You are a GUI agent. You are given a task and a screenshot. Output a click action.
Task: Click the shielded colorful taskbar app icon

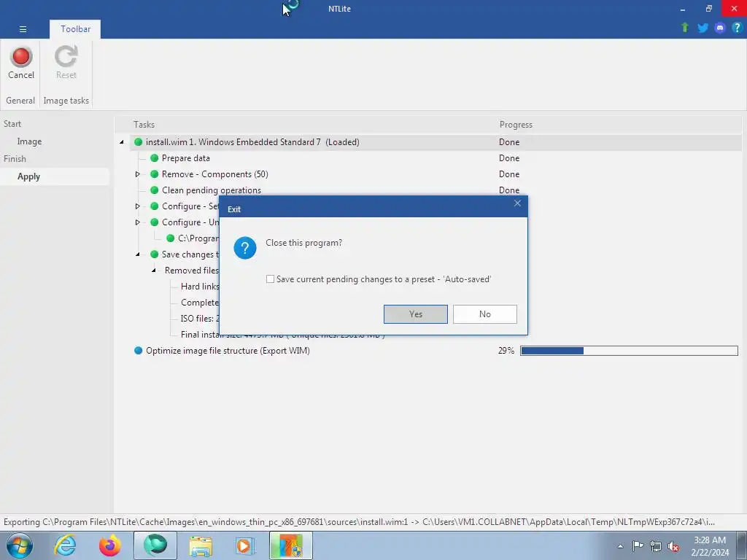click(x=291, y=545)
